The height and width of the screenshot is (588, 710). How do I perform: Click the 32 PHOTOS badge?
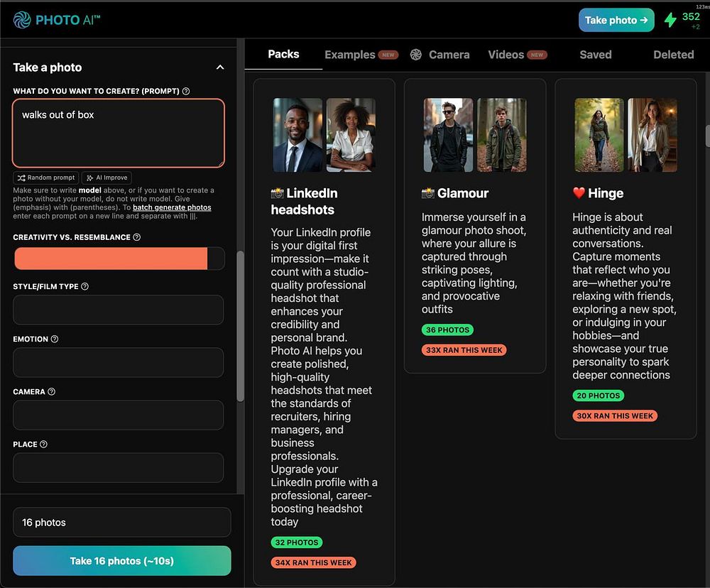point(297,543)
